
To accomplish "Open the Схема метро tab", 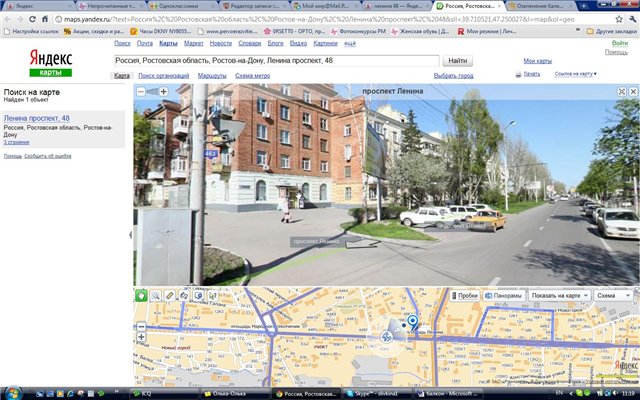I will 252,76.
